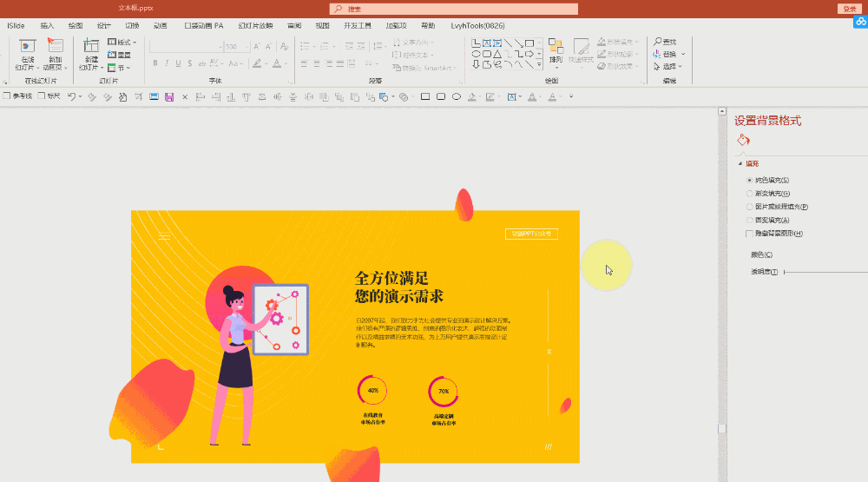Apply text shadow with S icon
868x482 pixels.
[190, 63]
